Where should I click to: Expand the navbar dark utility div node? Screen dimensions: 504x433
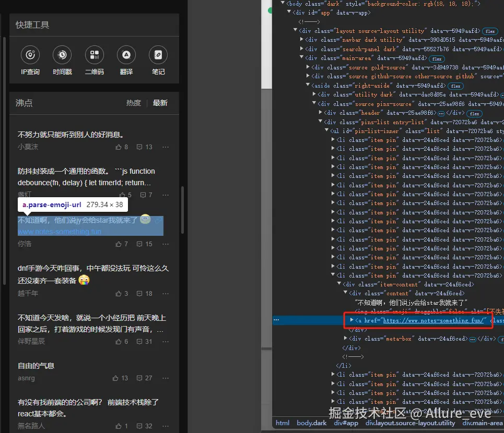(x=302, y=40)
